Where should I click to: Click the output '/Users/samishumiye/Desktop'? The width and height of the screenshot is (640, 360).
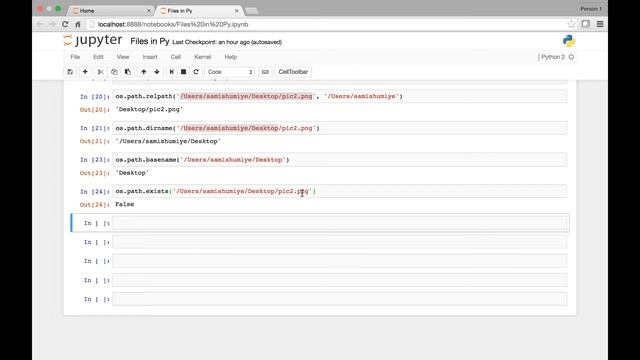tap(168, 141)
